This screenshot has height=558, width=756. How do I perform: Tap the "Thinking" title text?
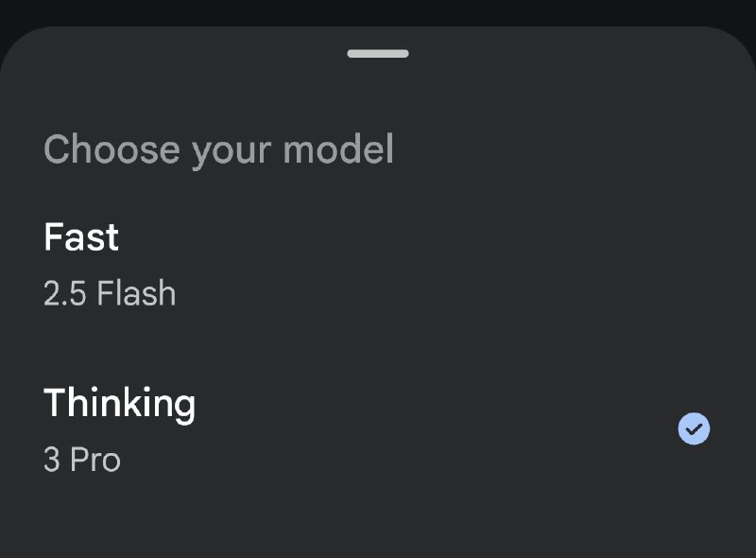point(119,404)
